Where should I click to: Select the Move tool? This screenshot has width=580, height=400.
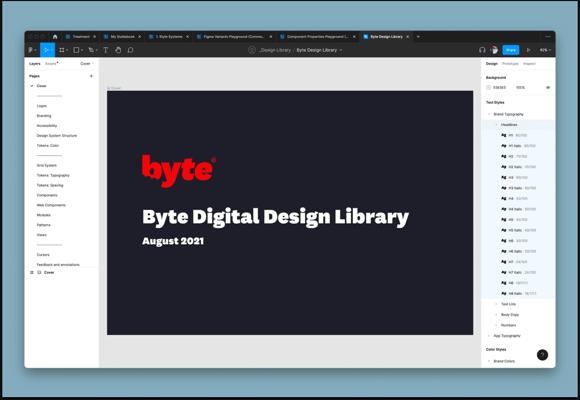pos(47,50)
